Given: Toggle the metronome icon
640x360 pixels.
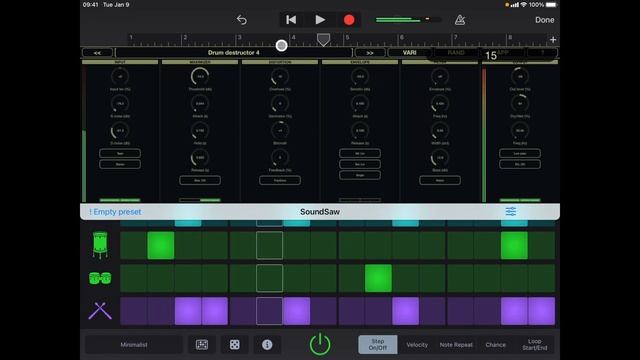Looking at the screenshot, I should tap(460, 20).
